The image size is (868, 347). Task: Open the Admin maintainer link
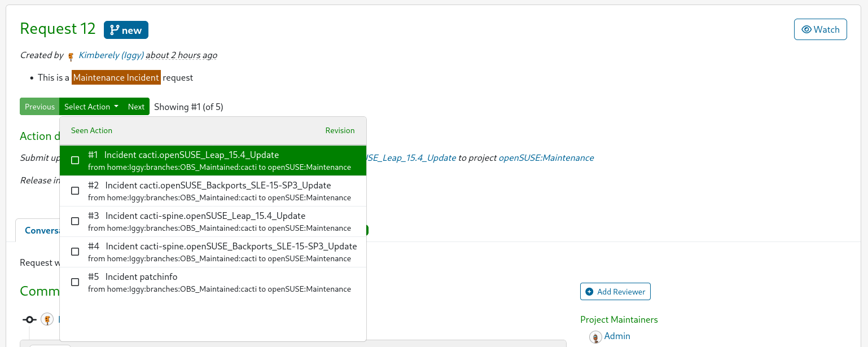tap(616, 336)
